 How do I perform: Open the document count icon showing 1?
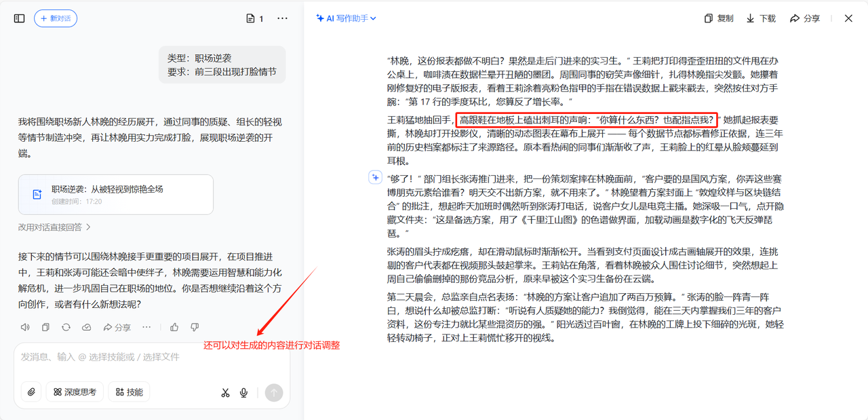[x=255, y=18]
